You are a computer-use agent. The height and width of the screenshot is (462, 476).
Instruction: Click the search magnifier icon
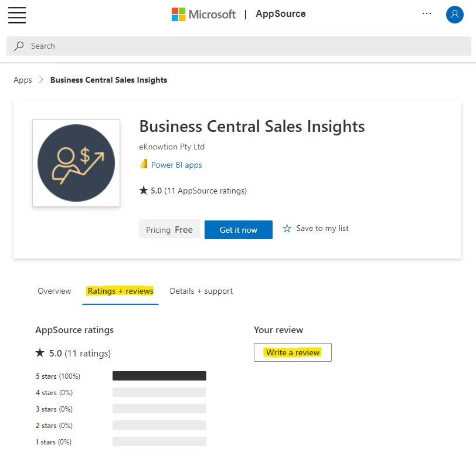tap(19, 46)
